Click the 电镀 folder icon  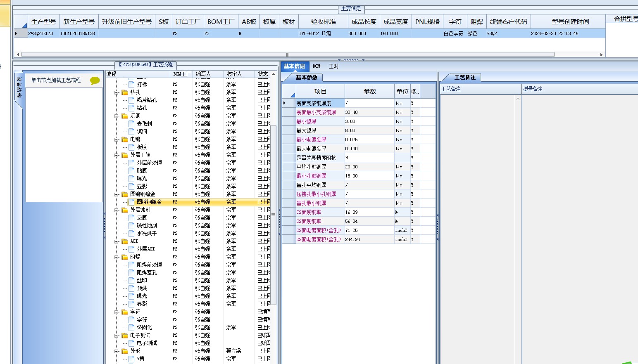pyautogui.click(x=125, y=139)
